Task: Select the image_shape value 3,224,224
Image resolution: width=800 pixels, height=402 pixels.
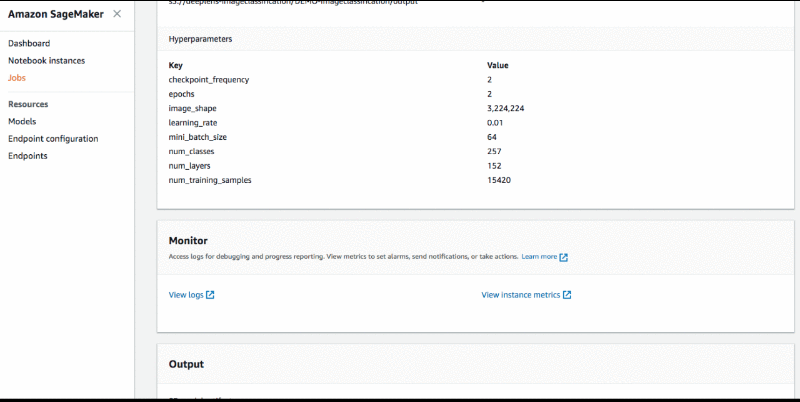Action: (x=506, y=108)
